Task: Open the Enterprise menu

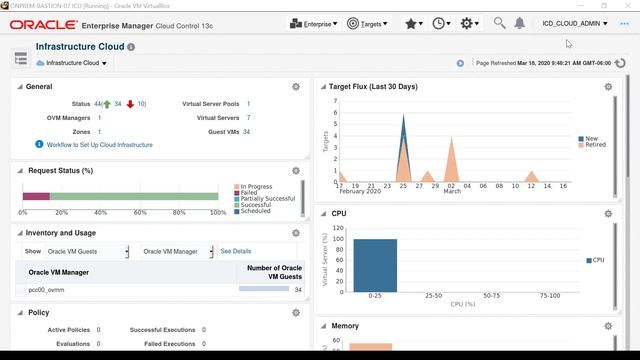Action: click(x=313, y=24)
